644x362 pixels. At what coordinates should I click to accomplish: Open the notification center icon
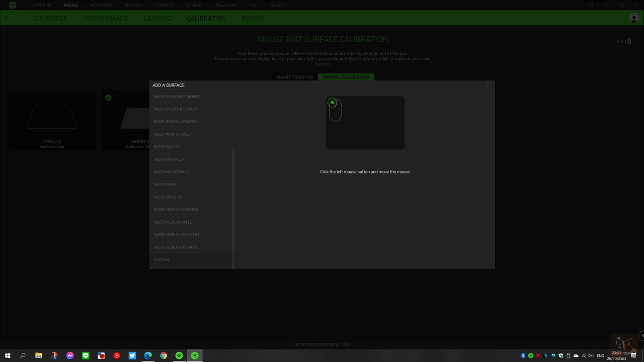(632, 355)
